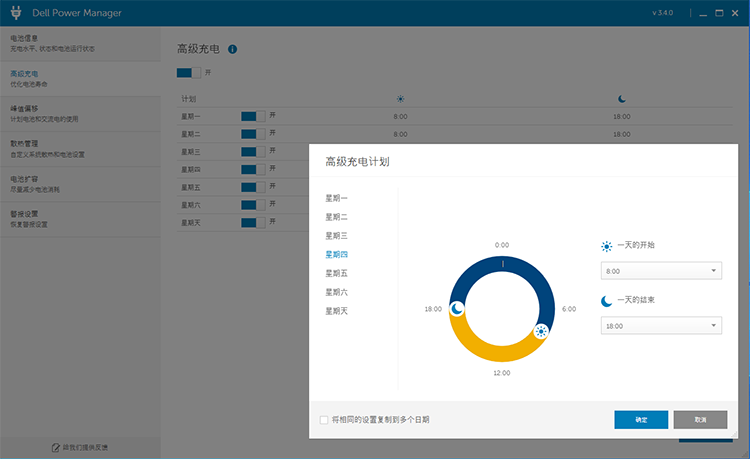Open the 电池扩容 sidebar section

pos(80,184)
